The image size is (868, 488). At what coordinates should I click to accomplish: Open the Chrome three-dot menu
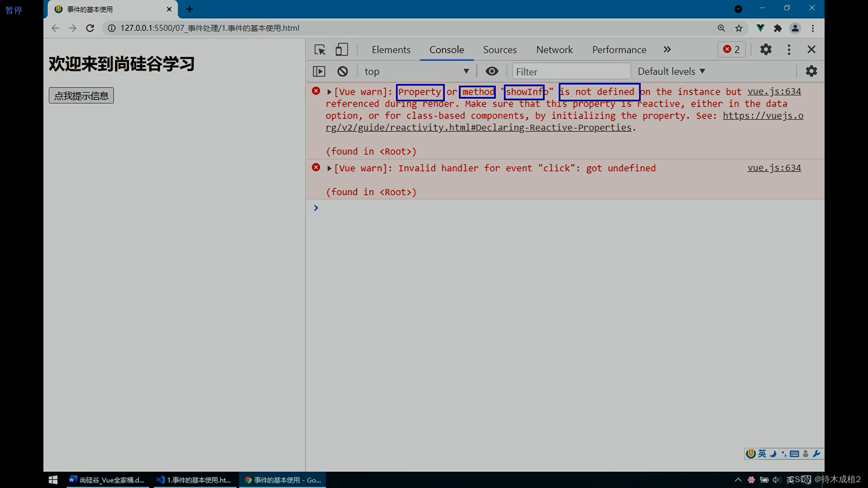[813, 28]
